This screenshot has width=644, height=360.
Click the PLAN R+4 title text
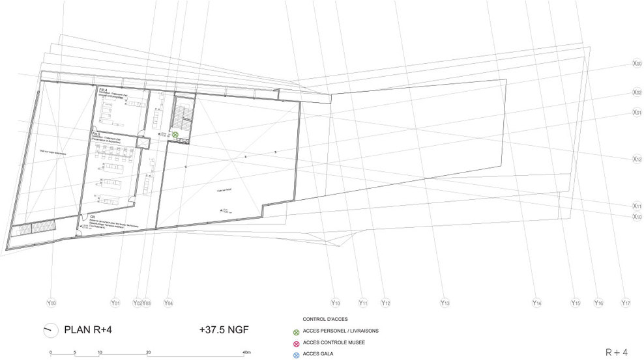pyautogui.click(x=89, y=330)
